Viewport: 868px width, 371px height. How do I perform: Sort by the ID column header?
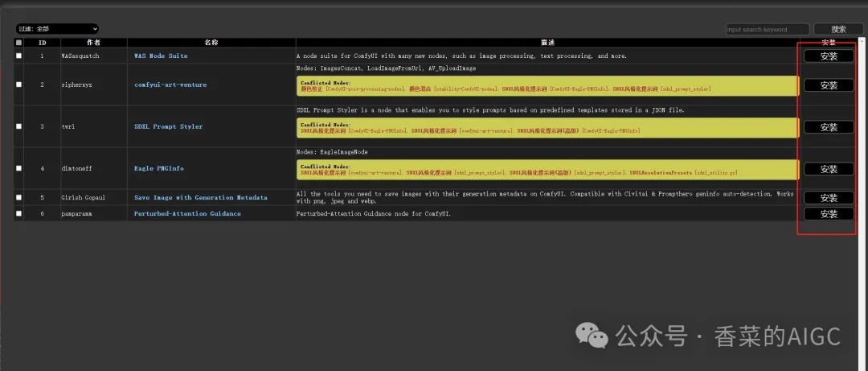click(43, 43)
